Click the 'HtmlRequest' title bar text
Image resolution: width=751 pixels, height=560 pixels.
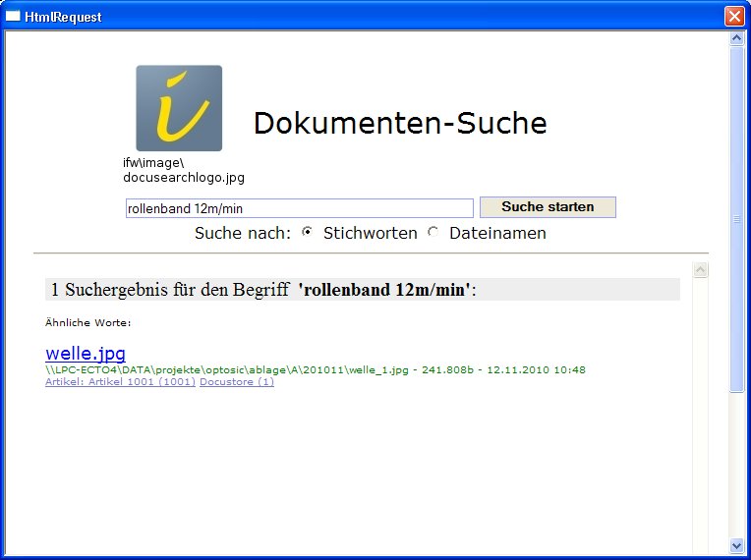coord(63,17)
